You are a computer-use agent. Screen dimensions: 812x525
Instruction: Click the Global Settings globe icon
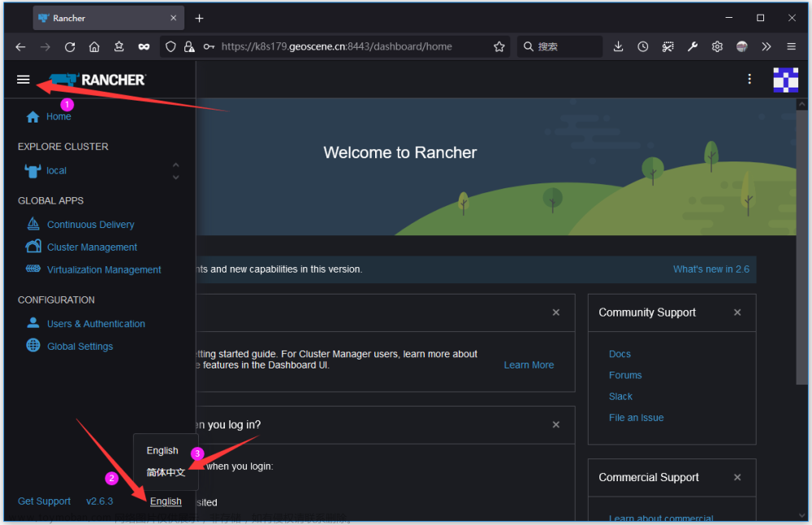[x=33, y=345]
